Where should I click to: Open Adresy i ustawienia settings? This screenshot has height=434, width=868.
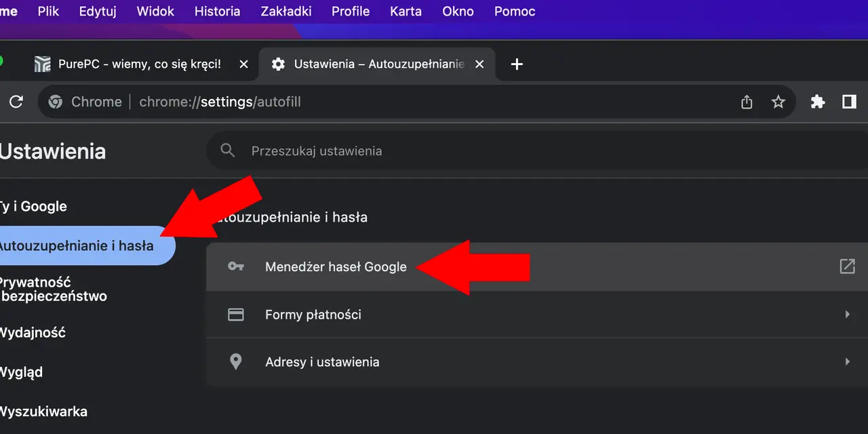click(537, 362)
